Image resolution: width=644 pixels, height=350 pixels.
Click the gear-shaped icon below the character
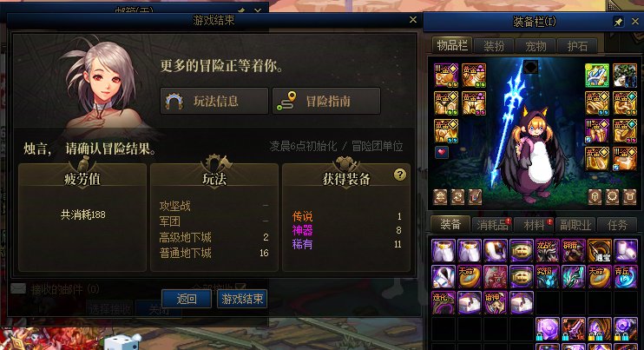pos(612,197)
